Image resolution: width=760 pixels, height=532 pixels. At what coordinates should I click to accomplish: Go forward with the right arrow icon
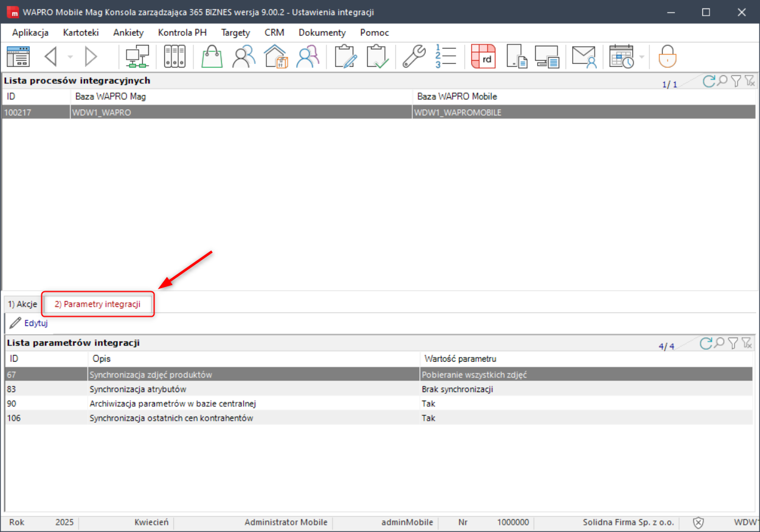click(91, 57)
